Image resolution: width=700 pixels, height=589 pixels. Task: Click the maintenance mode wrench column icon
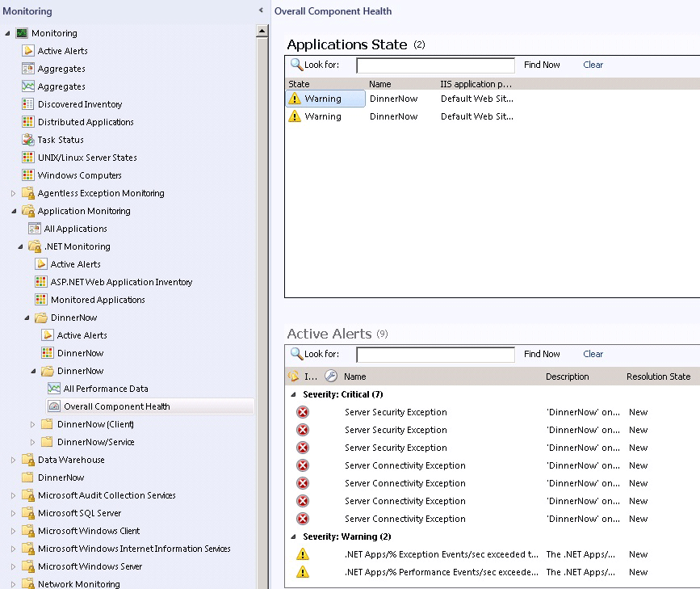tap(331, 377)
